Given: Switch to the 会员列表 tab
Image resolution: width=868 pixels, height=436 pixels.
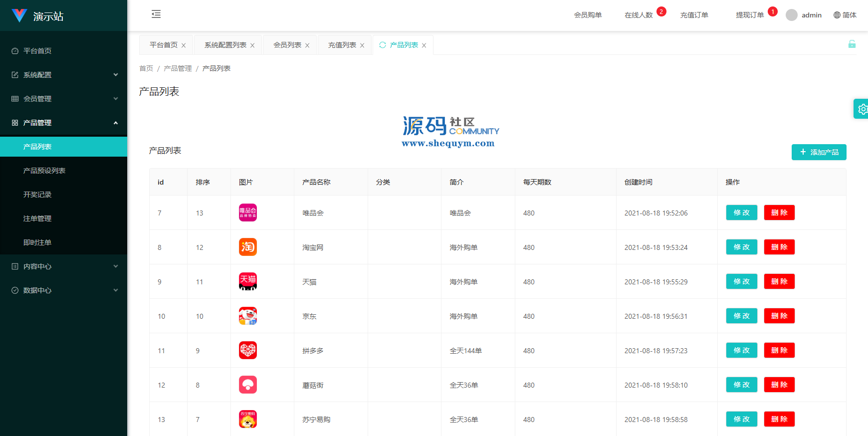Looking at the screenshot, I should pos(287,45).
